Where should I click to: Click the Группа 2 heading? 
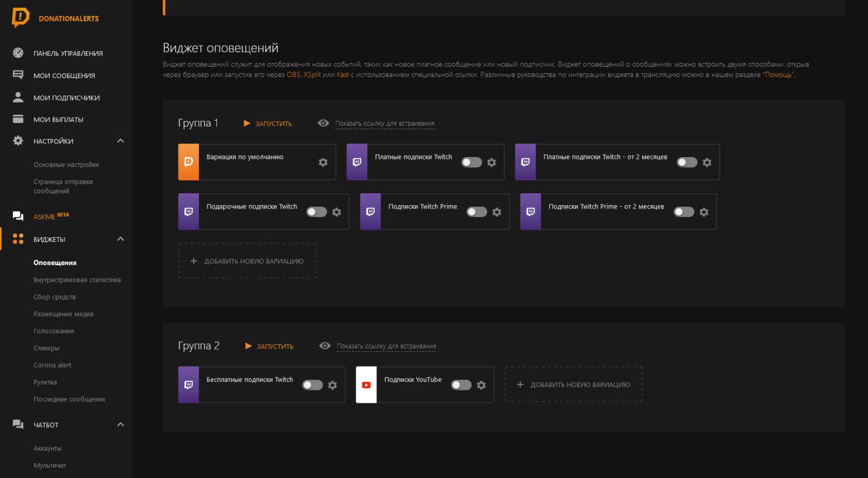click(x=198, y=346)
